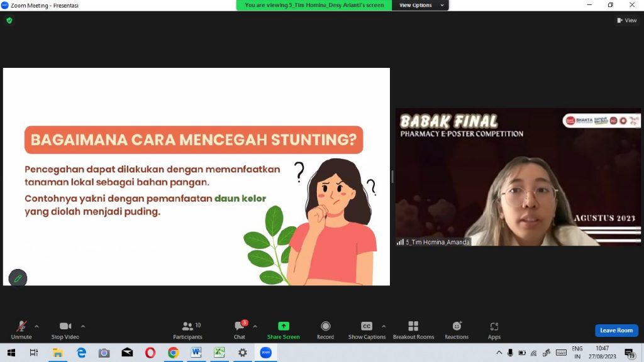Viewport: 644px width, 362px height.
Task: Click the Leave Room button
Action: point(616,331)
